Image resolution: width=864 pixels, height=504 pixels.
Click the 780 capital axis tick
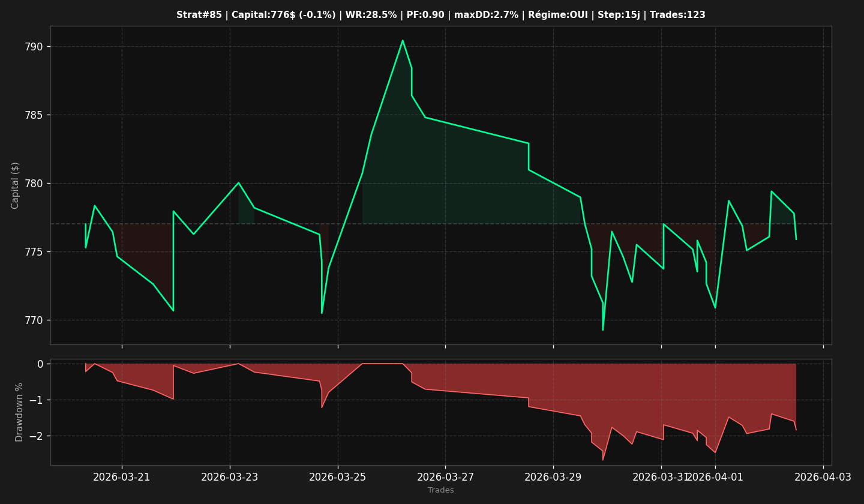pos(34,184)
